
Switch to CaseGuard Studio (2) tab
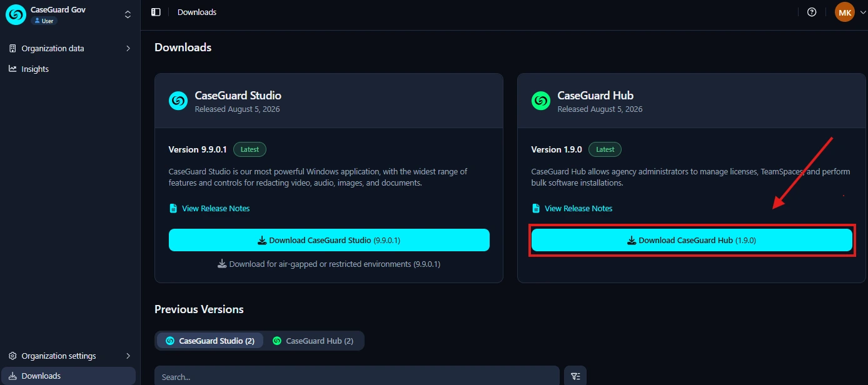click(210, 341)
